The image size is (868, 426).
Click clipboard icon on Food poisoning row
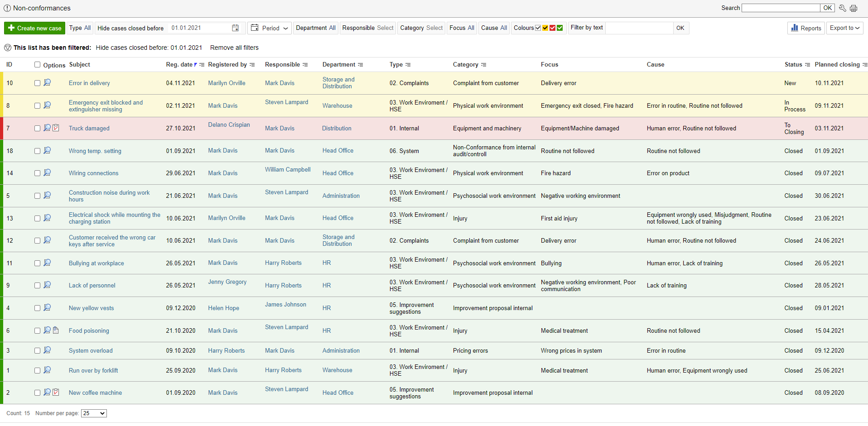pos(56,330)
